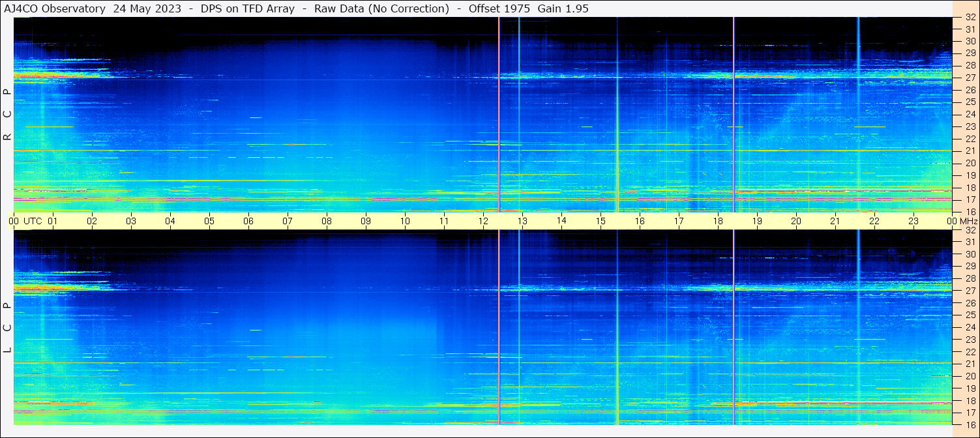Click the 20 MHz label of LCP panel
The width and height of the screenshot is (980, 438).
[x=970, y=376]
